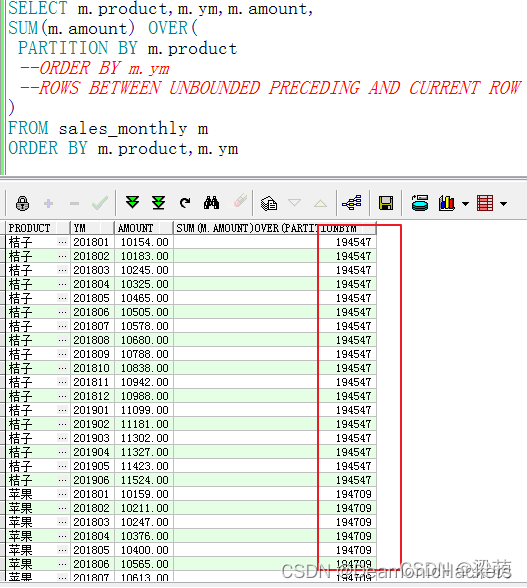527x588 pixels.
Task: Open Single record view icon
Action: 269,203
